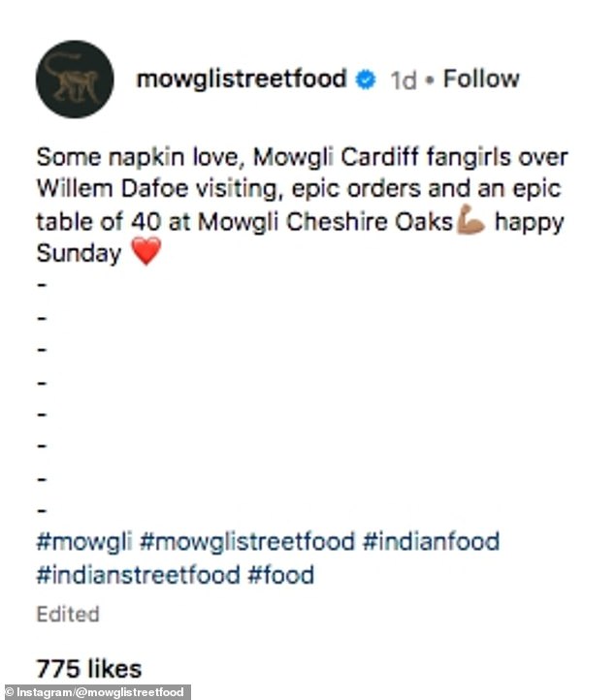Click the mowglistreetfood username
The image size is (615, 700).
pos(242,80)
